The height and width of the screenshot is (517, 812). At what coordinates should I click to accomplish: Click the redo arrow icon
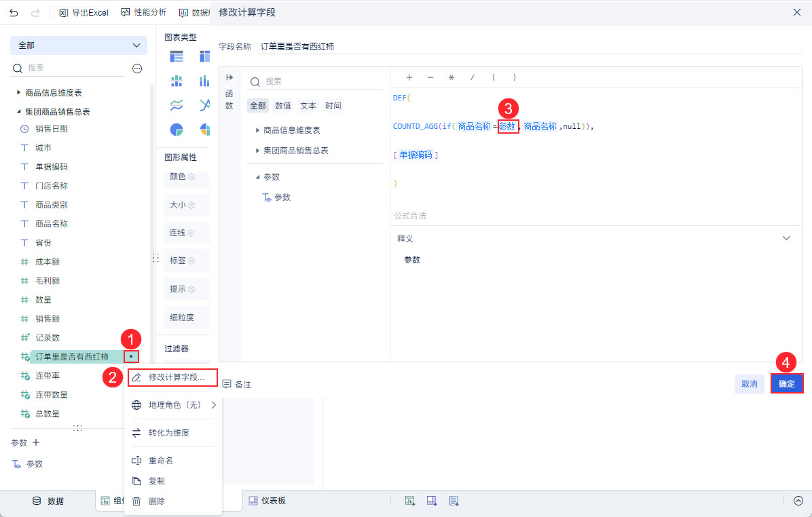[35, 12]
